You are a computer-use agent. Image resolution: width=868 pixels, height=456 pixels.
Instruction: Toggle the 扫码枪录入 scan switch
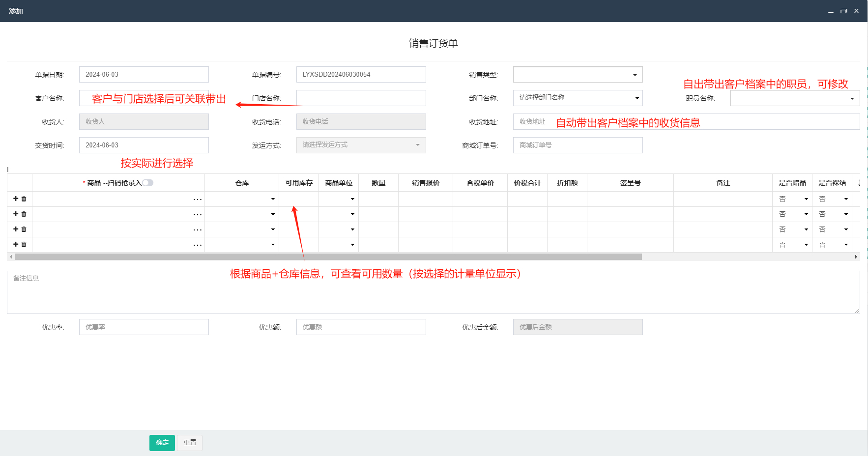click(x=148, y=183)
